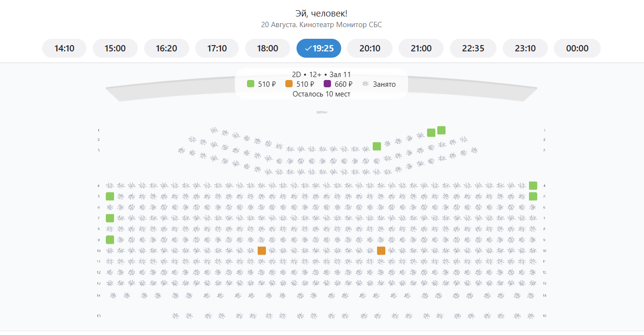This screenshot has width=644, height=335.
Task: Select the green seat in row 1
Action: (441, 130)
